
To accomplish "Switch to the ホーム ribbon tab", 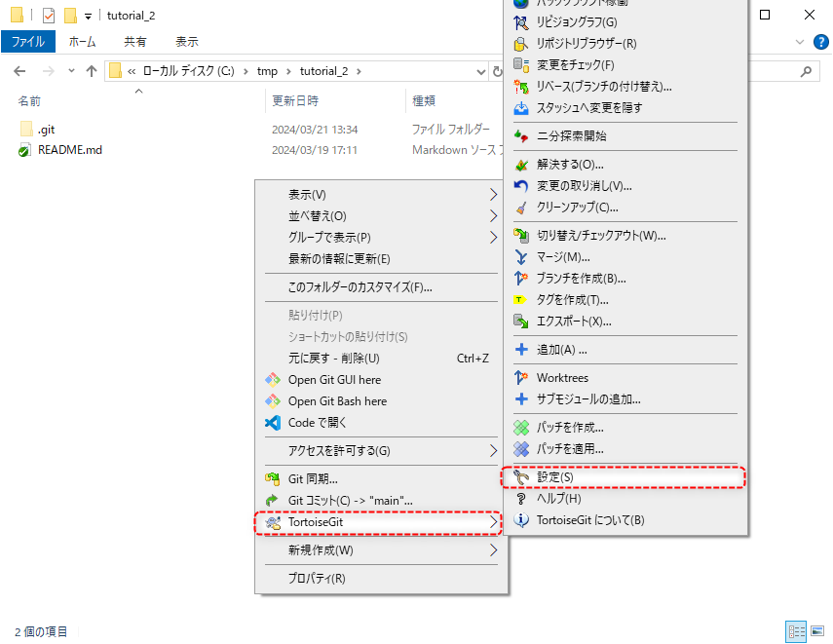I will click(83, 42).
